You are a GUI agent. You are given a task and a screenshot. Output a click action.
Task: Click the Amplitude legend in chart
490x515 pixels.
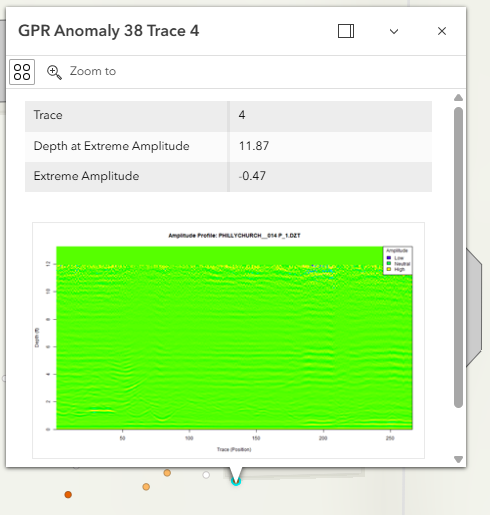coord(398,260)
